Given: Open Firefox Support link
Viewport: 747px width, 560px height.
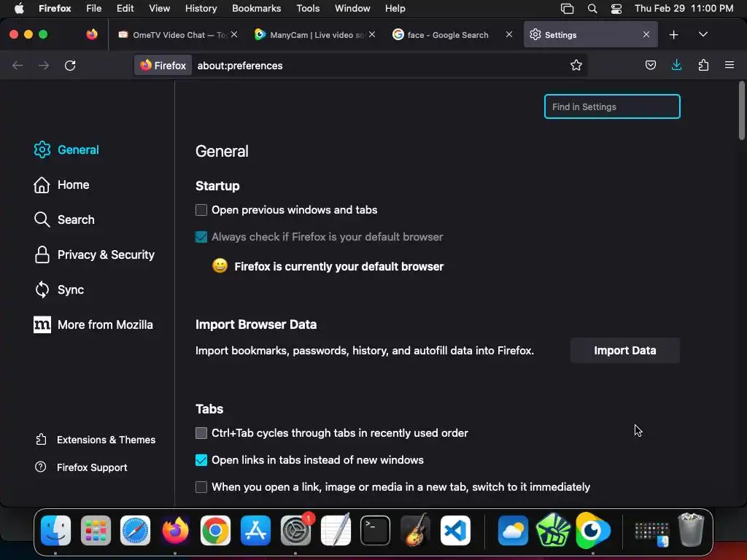Looking at the screenshot, I should 81,467.
